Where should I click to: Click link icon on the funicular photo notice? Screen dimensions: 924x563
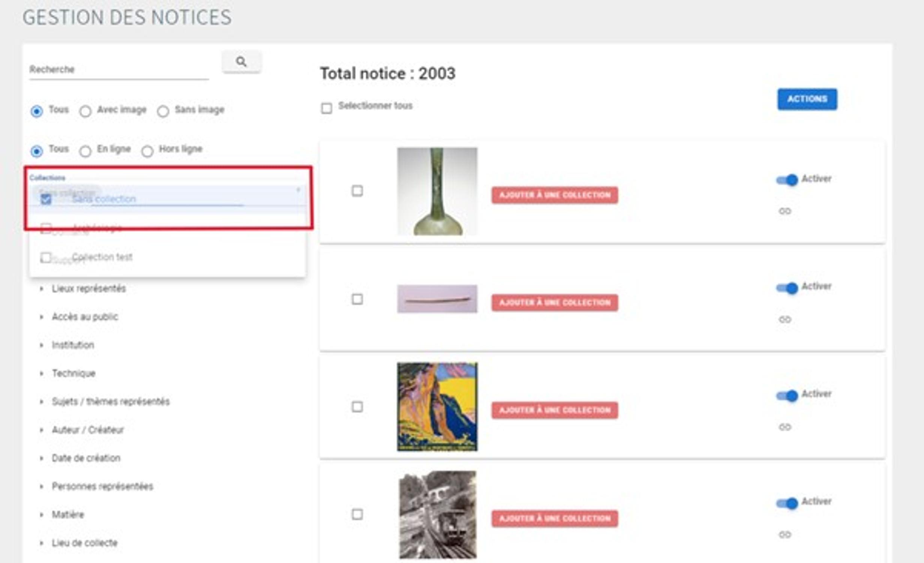coord(785,534)
